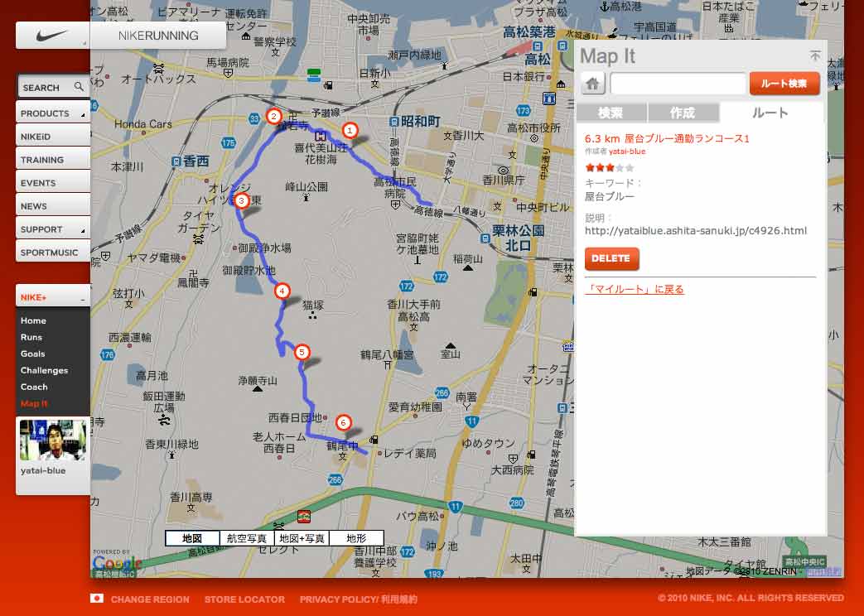The image size is (864, 616).
Task: Expand the PRODUCTS menu
Action: click(x=53, y=113)
